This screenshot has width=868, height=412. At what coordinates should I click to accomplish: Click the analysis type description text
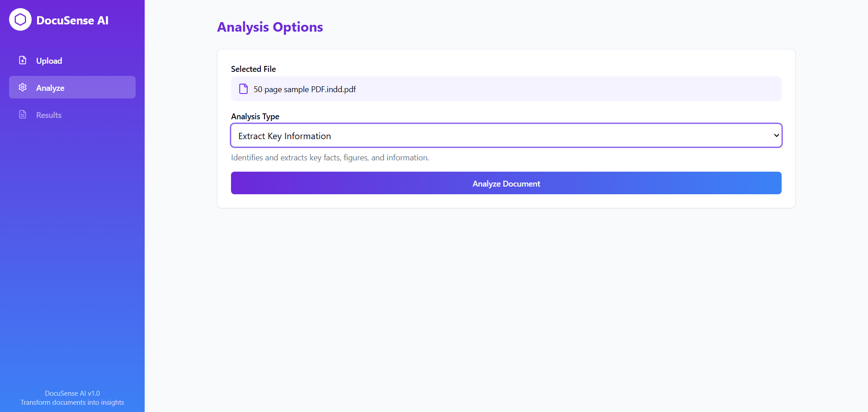point(330,158)
